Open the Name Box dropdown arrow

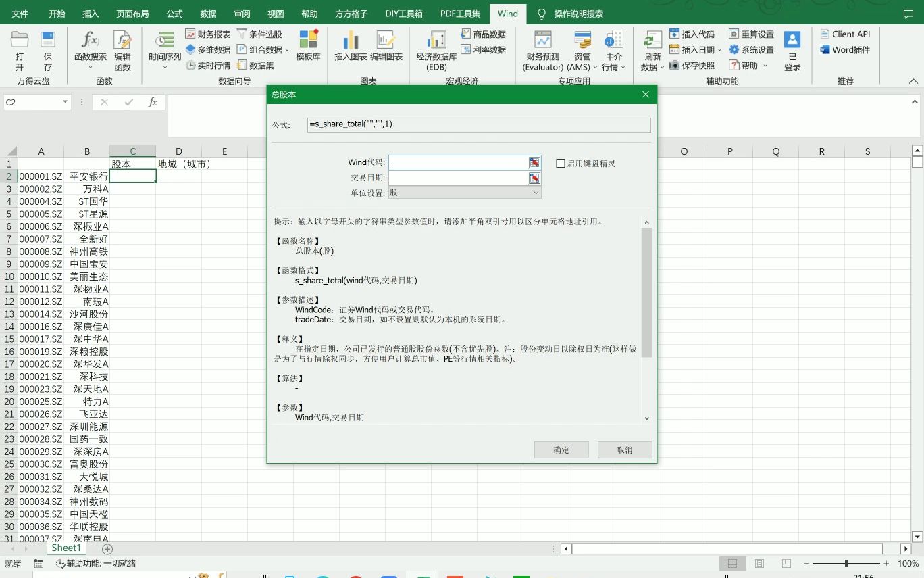point(63,102)
